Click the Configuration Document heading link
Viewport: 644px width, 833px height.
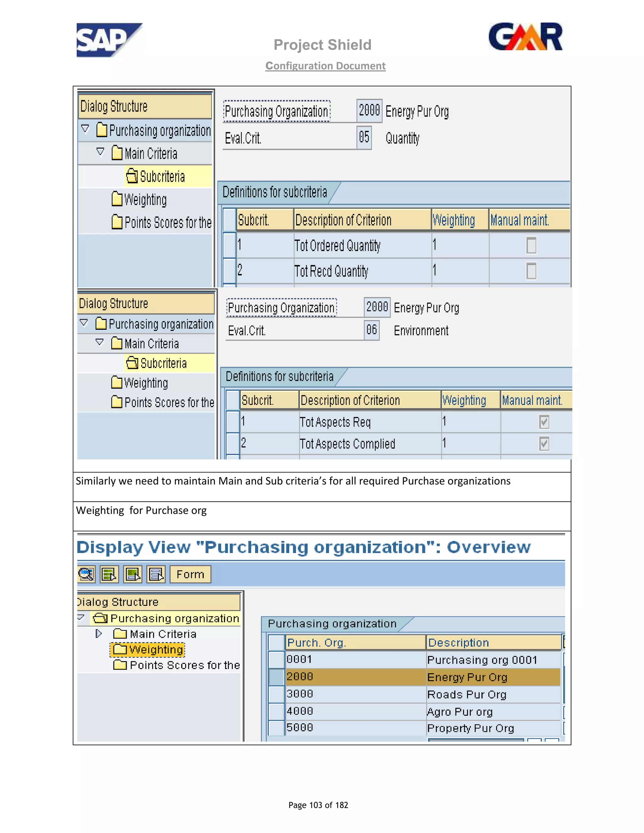(x=325, y=66)
